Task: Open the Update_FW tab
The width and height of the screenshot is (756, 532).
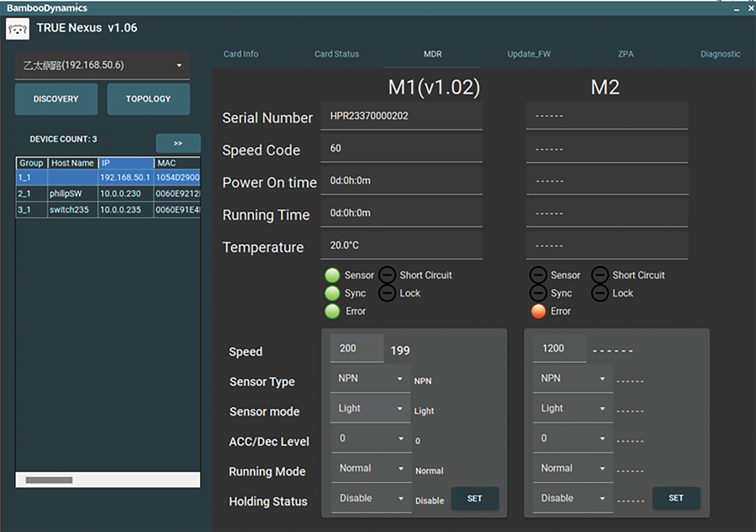Action: tap(529, 54)
